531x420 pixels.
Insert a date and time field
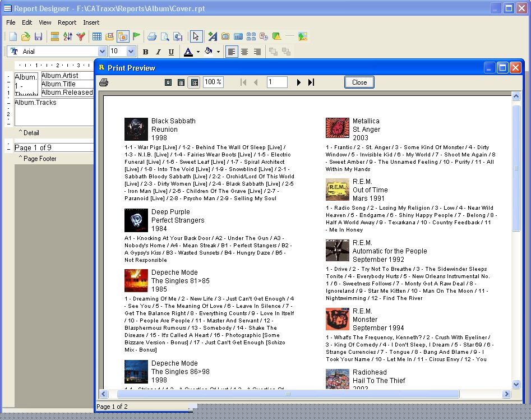click(264, 36)
